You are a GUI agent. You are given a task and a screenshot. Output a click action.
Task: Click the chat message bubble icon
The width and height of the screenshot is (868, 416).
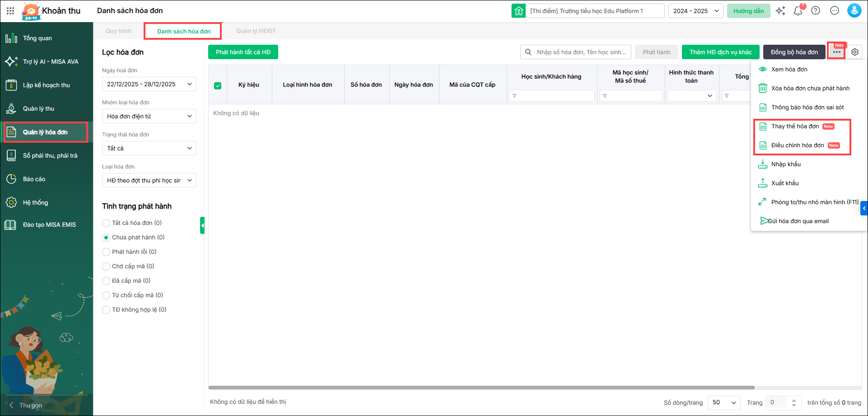[835, 11]
